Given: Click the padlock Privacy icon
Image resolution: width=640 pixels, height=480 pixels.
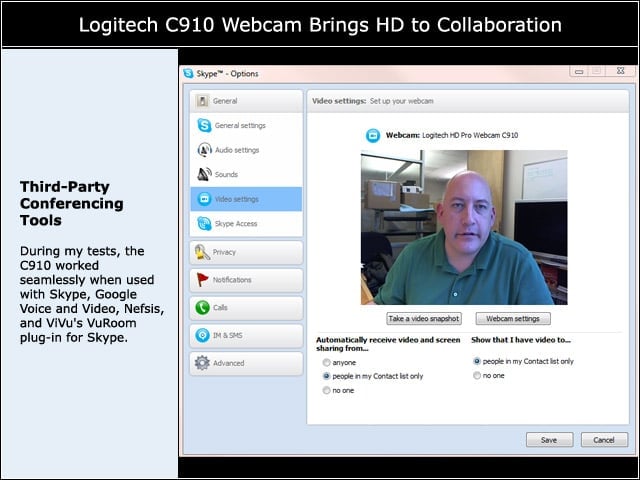Looking at the screenshot, I should (x=202, y=252).
